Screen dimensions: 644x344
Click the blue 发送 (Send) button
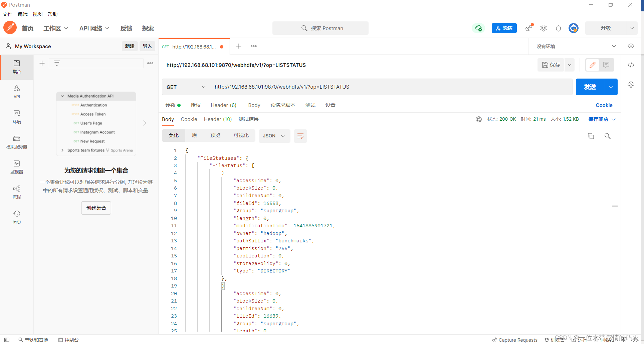(x=590, y=87)
